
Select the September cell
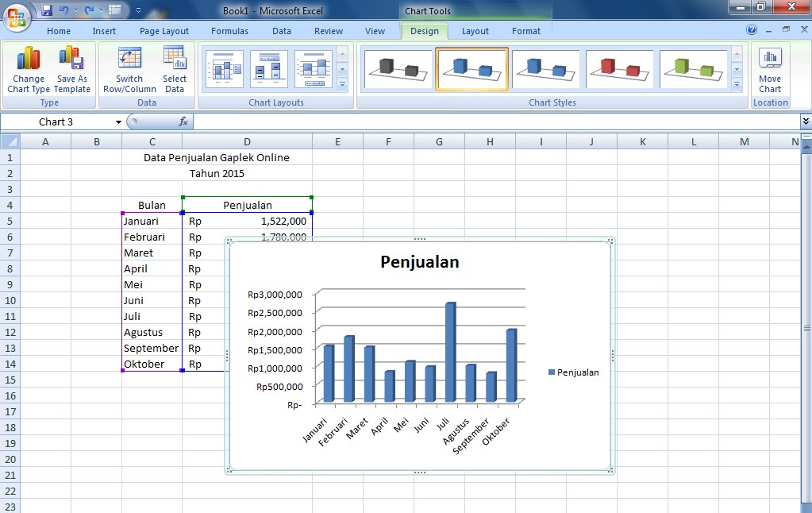coord(152,348)
